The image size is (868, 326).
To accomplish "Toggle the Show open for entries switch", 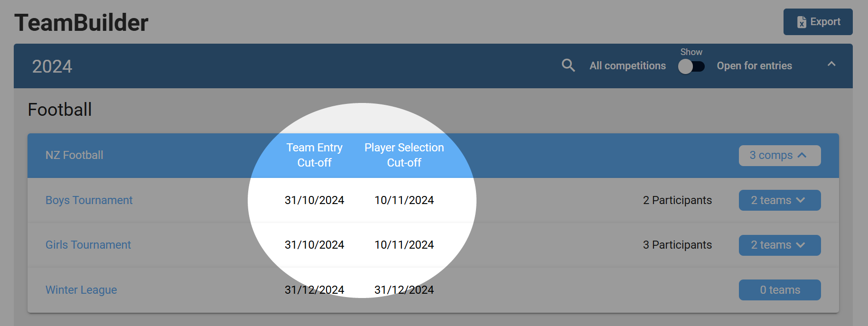I will (x=691, y=66).
